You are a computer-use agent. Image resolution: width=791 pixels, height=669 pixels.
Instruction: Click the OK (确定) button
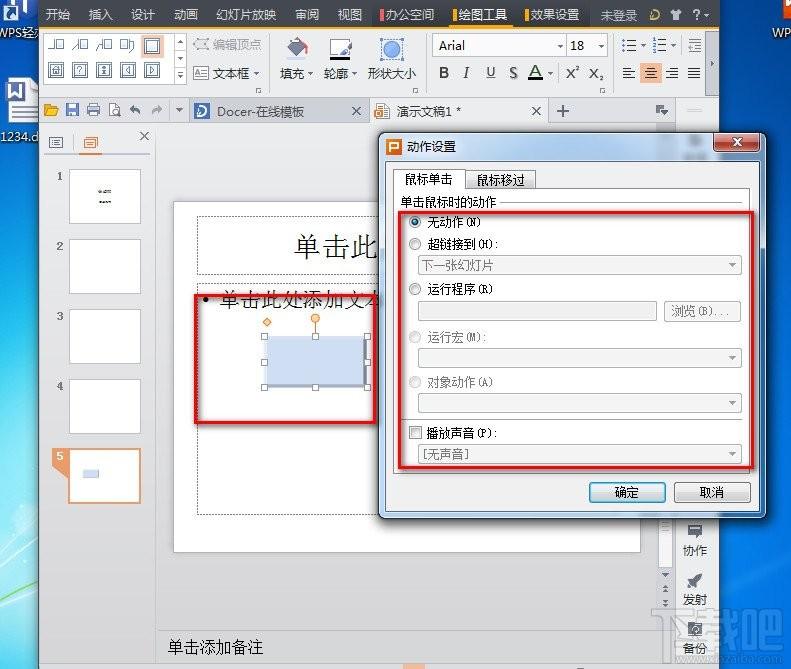tap(627, 492)
